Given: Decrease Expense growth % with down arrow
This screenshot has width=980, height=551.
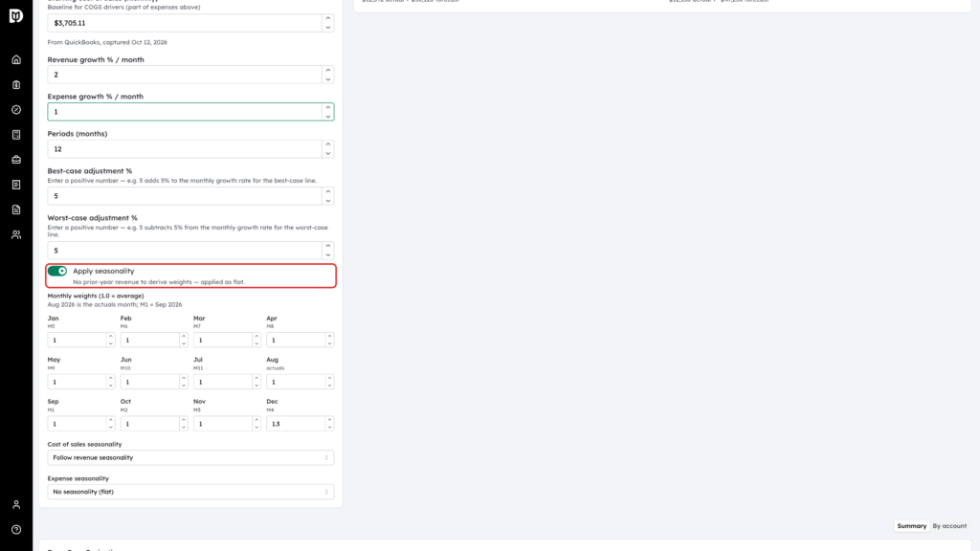Looking at the screenshot, I should 328,116.
